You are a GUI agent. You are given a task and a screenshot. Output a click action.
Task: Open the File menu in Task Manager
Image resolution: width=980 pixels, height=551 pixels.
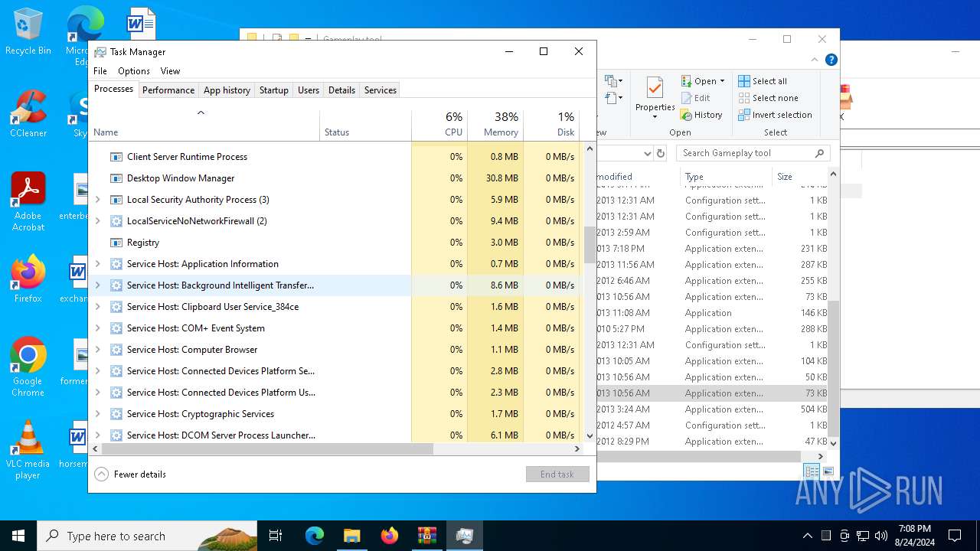[x=100, y=71]
